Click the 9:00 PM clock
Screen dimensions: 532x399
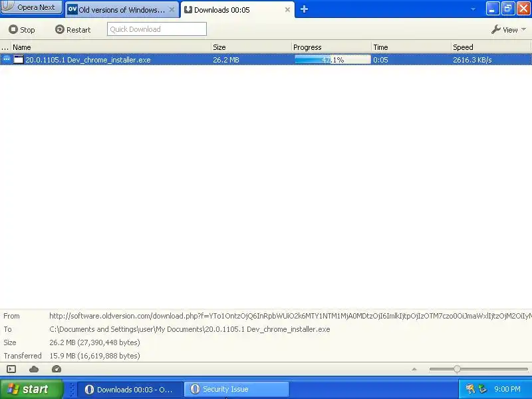507,389
